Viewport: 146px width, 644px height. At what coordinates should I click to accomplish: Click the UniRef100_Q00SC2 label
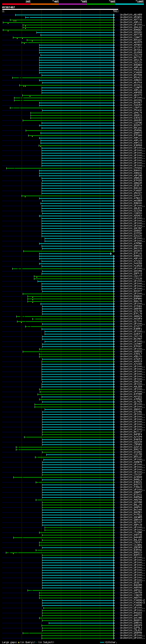(131, 85)
